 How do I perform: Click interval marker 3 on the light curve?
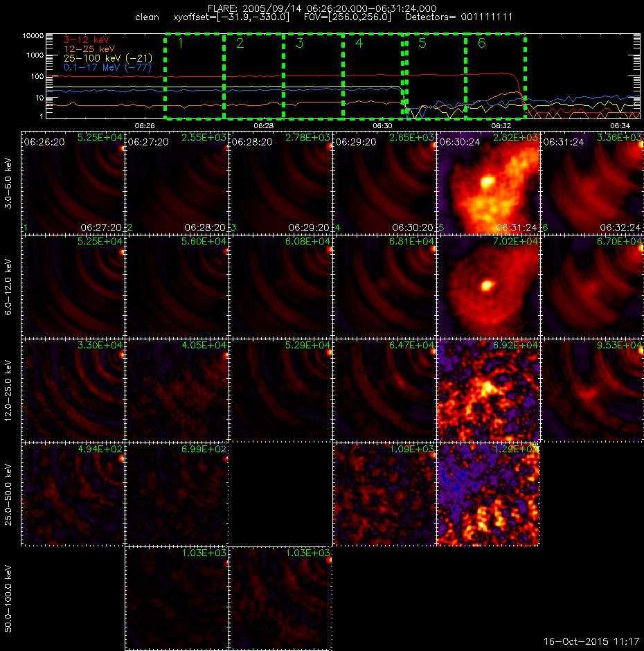pos(300,43)
